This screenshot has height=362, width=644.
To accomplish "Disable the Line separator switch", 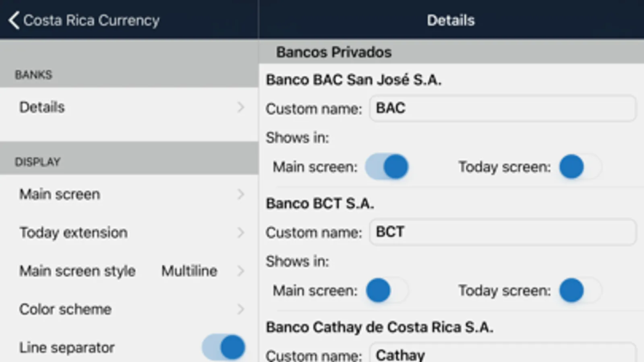I will point(224,347).
